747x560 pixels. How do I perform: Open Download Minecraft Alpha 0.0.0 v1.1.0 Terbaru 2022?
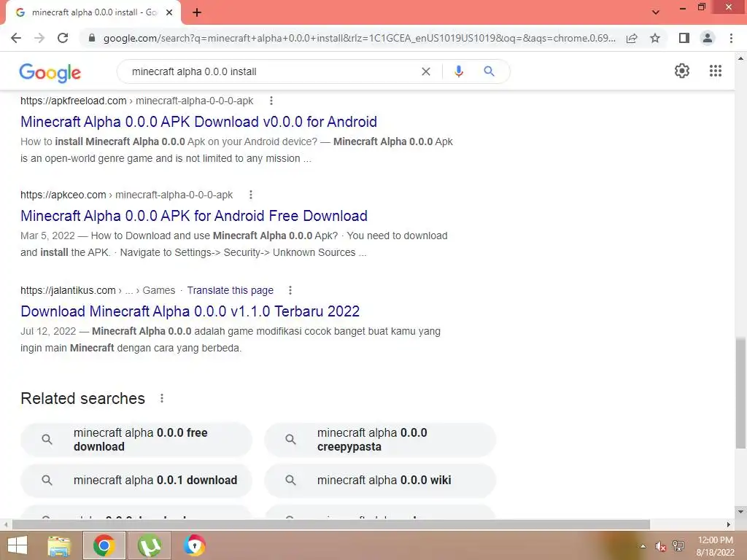pos(190,311)
